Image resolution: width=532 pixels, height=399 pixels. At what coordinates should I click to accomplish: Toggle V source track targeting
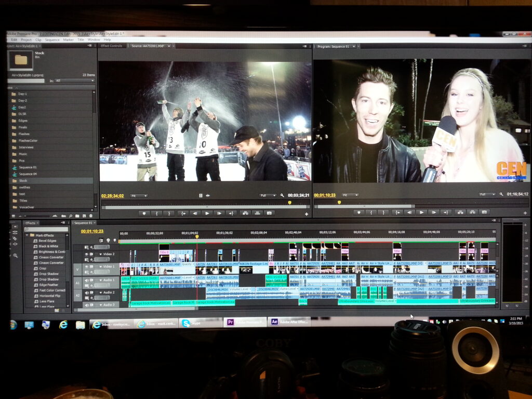(78, 270)
